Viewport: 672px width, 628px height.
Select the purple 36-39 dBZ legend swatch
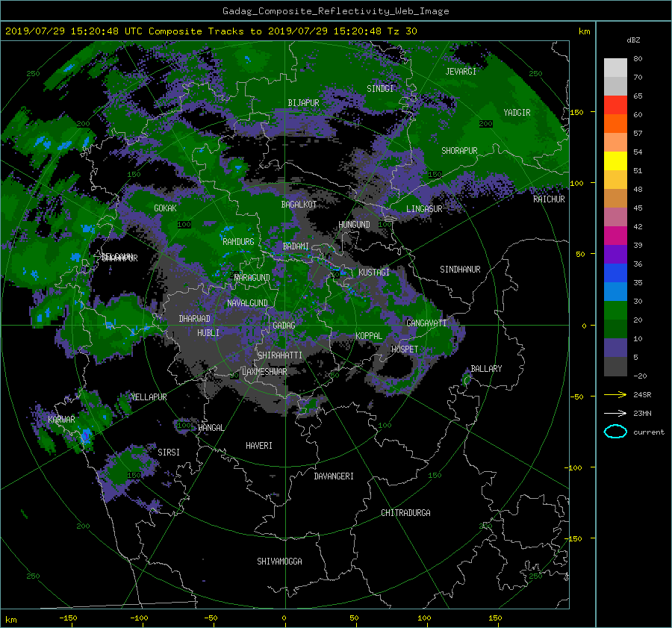(x=615, y=254)
